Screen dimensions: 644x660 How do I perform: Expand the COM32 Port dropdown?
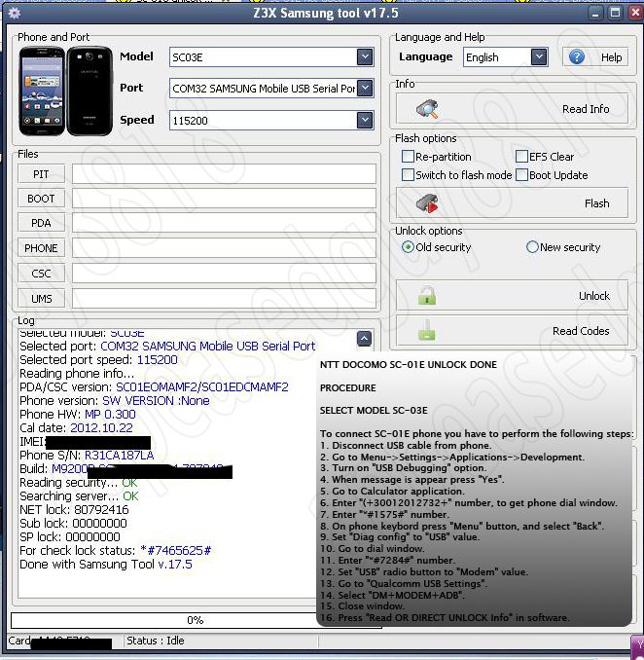(x=365, y=89)
